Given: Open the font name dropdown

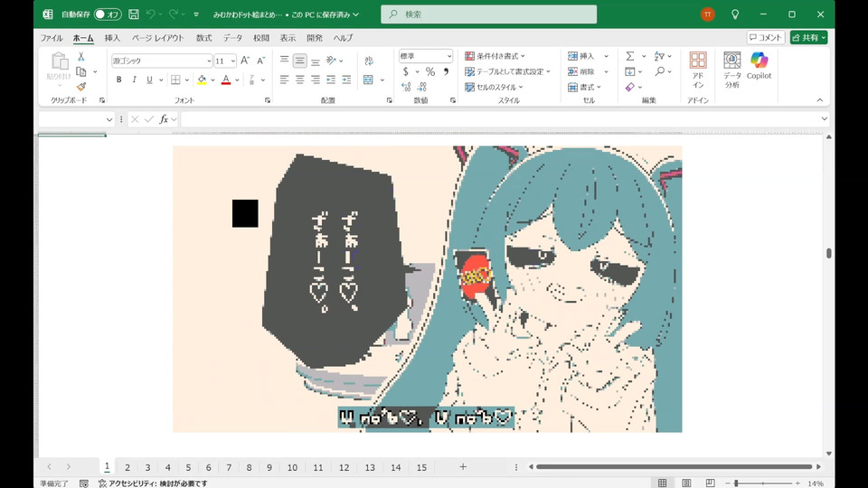Looking at the screenshot, I should [x=209, y=61].
